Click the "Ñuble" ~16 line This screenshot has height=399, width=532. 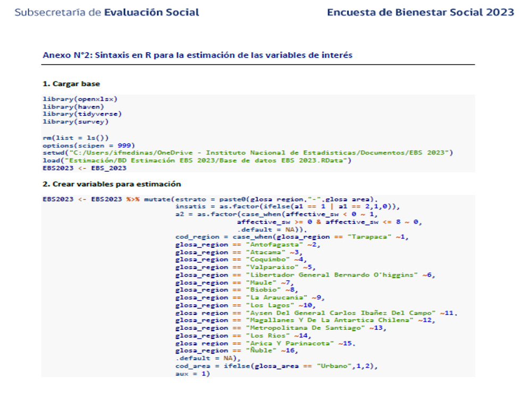click(237, 351)
